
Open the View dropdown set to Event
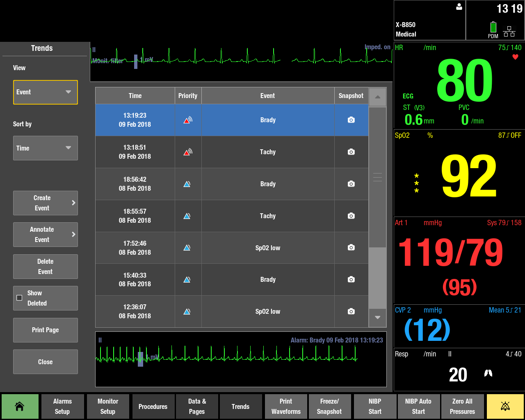[45, 92]
